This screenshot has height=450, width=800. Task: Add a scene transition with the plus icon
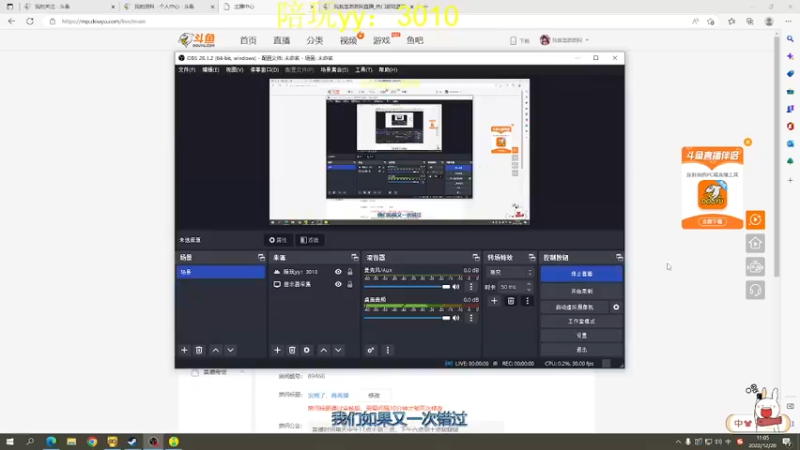point(494,301)
